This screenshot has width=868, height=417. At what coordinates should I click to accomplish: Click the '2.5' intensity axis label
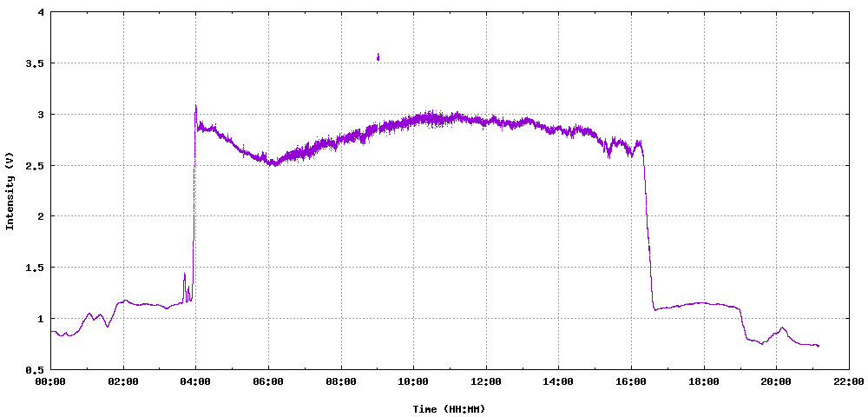coord(36,166)
